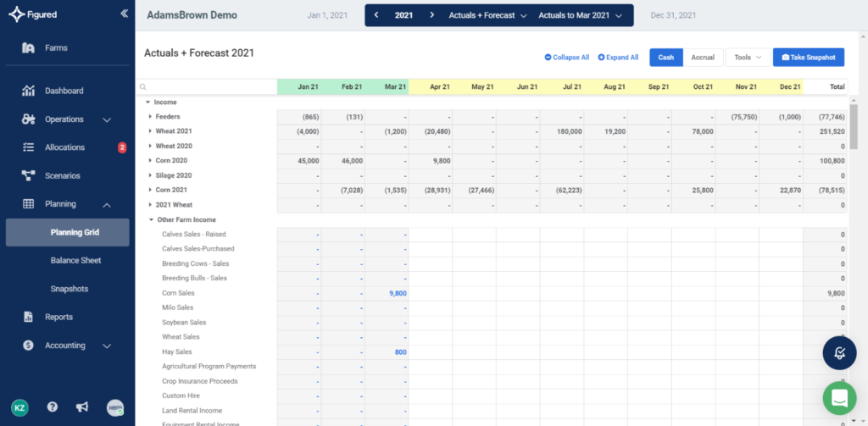Viewport: 868px width, 426px height.
Task: Collapse the Income section
Action: [147, 102]
